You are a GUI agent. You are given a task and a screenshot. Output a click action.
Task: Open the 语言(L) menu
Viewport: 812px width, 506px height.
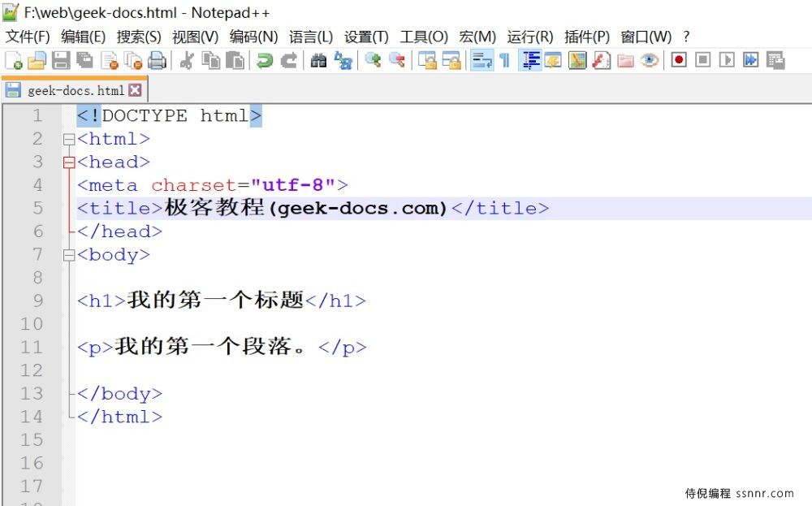tap(311, 37)
